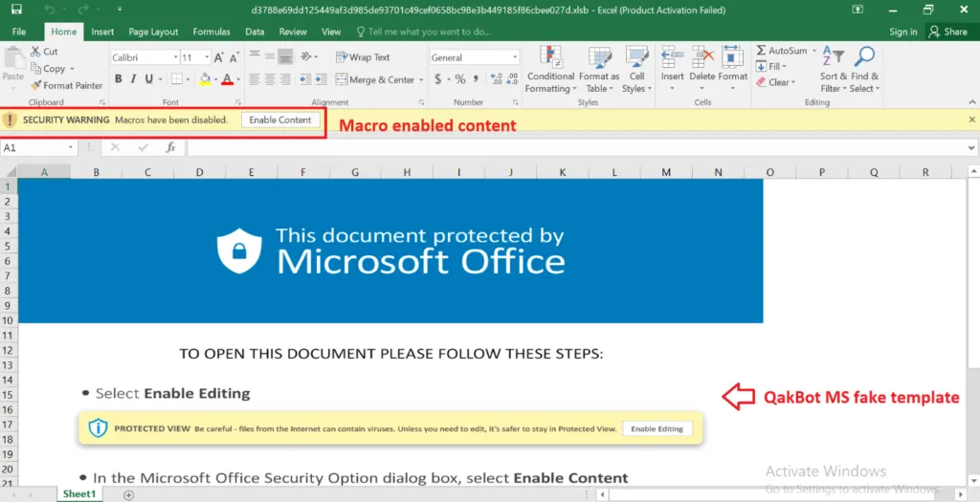Open Sort & Filter menu
980x502 pixels.
pos(834,69)
